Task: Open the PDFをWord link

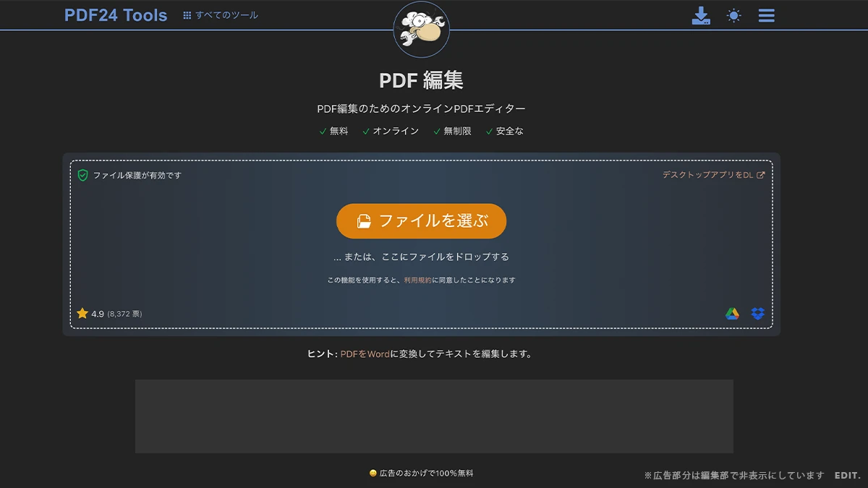Action: point(365,354)
